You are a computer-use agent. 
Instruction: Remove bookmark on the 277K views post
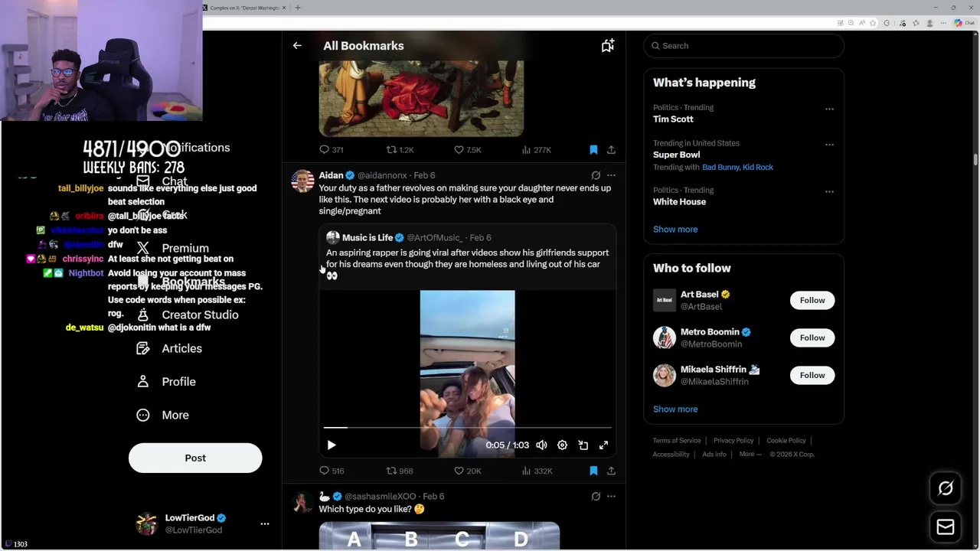pyautogui.click(x=593, y=150)
